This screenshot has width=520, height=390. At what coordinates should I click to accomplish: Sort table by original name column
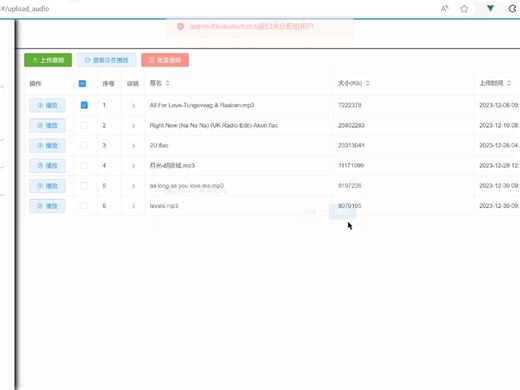pyautogui.click(x=168, y=83)
